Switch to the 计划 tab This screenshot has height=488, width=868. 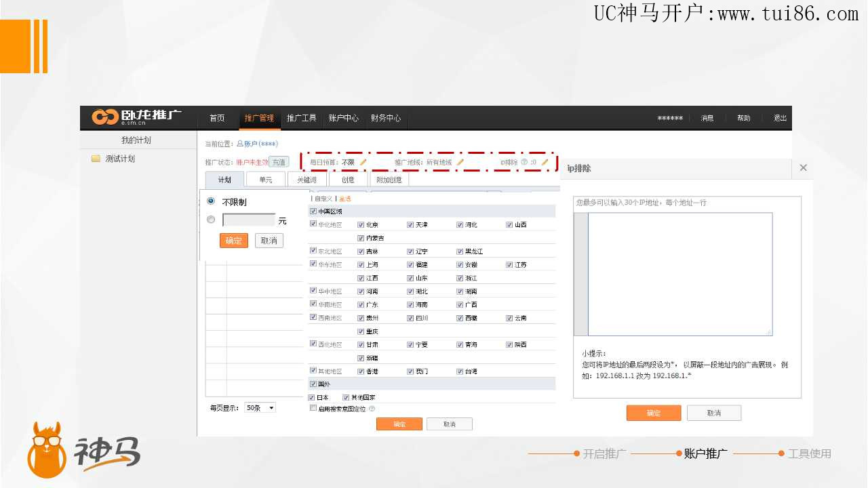[x=225, y=180]
